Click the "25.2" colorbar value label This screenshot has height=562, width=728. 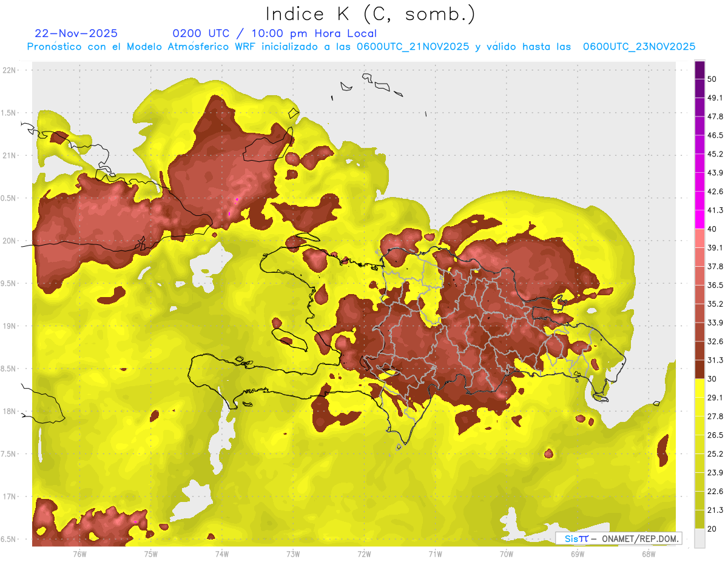(x=715, y=454)
